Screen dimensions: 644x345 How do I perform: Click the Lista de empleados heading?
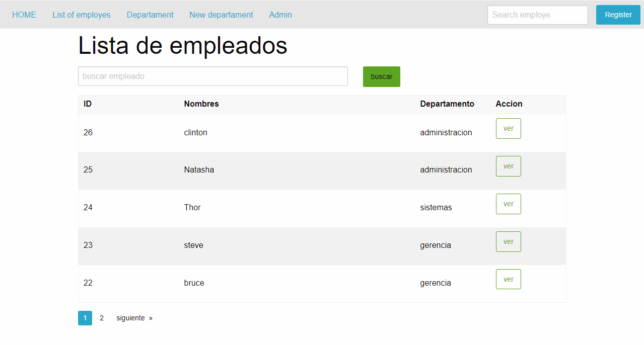pyautogui.click(x=182, y=46)
